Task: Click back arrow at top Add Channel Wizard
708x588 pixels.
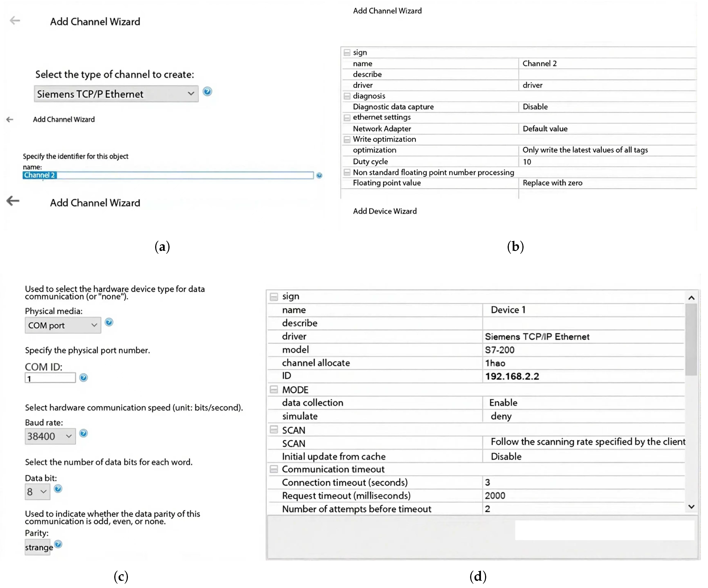Action: coord(15,21)
